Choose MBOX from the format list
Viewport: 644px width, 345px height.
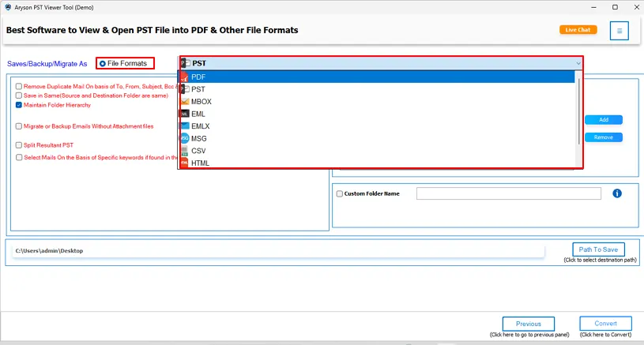pos(377,101)
